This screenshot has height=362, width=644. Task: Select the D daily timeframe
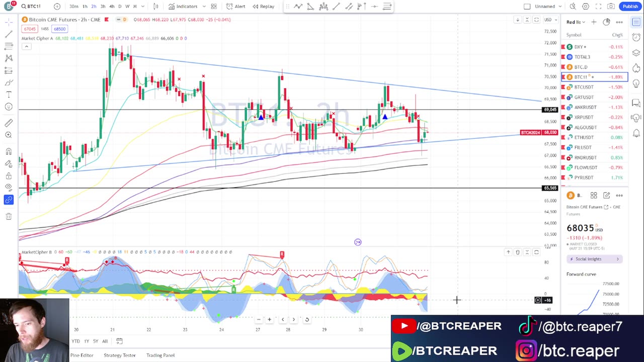[x=120, y=7]
